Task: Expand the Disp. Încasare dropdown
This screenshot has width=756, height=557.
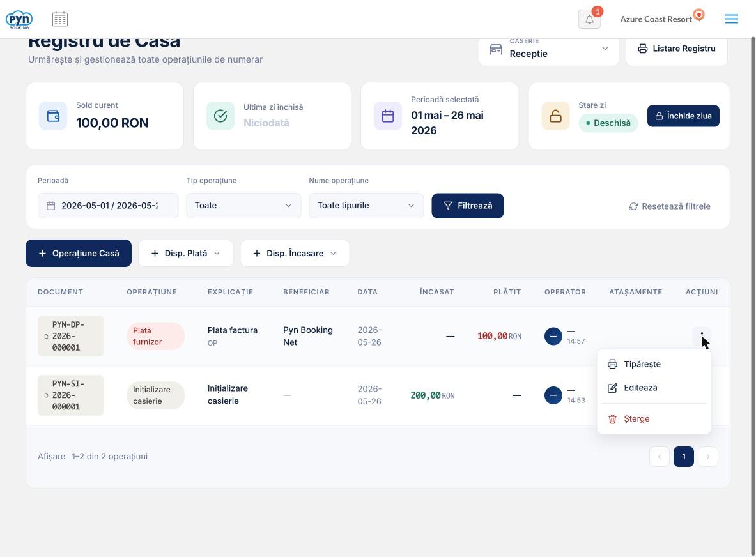Action: (x=295, y=253)
